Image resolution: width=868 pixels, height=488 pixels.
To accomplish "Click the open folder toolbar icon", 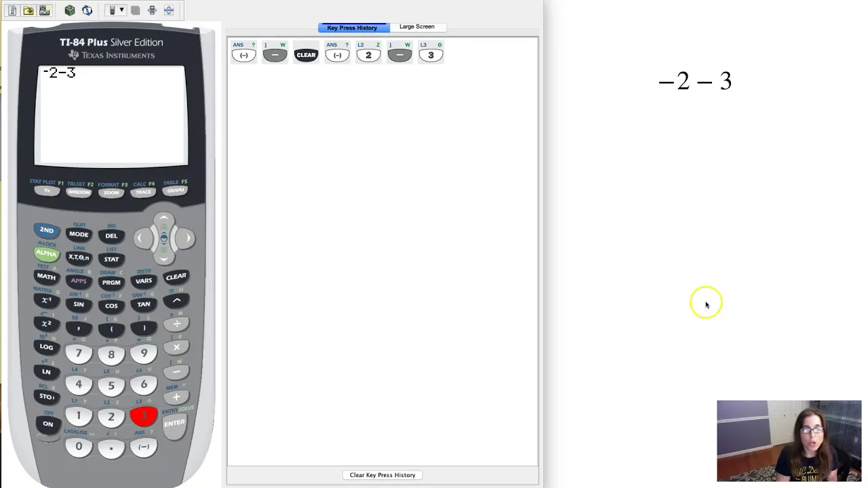I will (x=28, y=10).
